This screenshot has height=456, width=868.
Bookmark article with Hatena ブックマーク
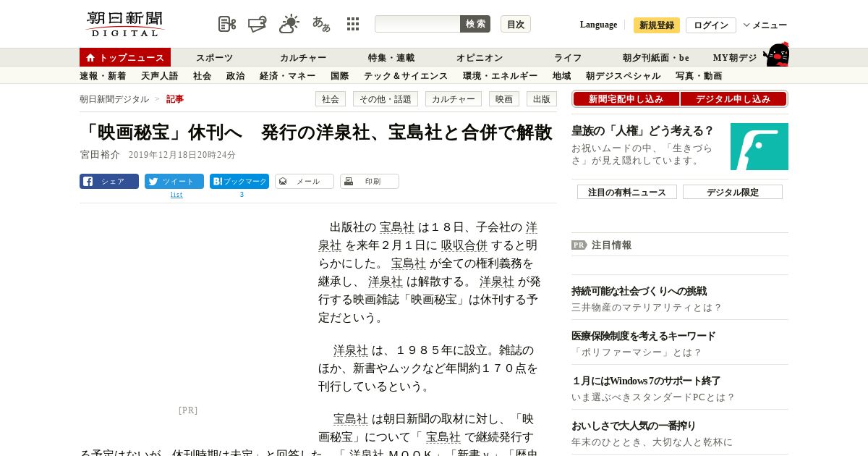(239, 182)
